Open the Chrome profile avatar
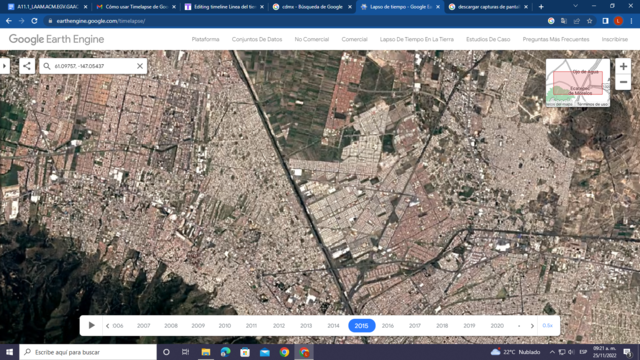640x360 pixels. pos(618,21)
